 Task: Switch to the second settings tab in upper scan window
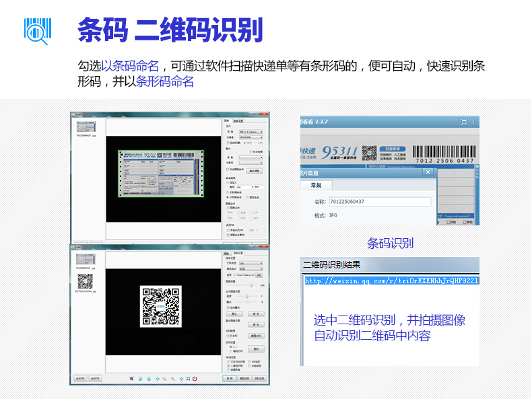(238, 121)
